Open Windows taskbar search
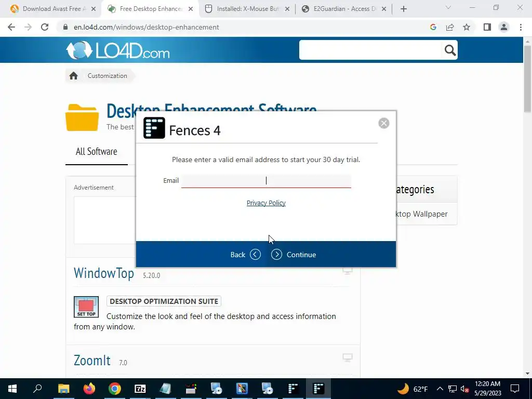The height and width of the screenshot is (399, 532). (x=37, y=389)
